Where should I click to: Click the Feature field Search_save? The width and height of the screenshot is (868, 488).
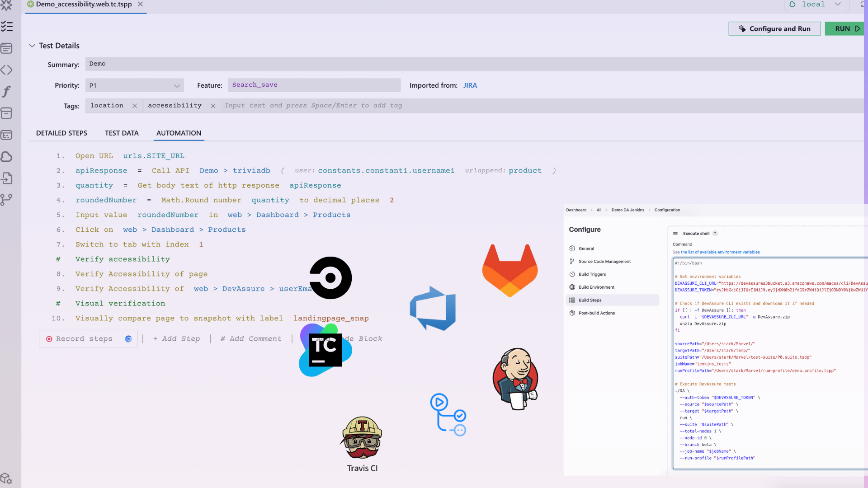point(314,85)
